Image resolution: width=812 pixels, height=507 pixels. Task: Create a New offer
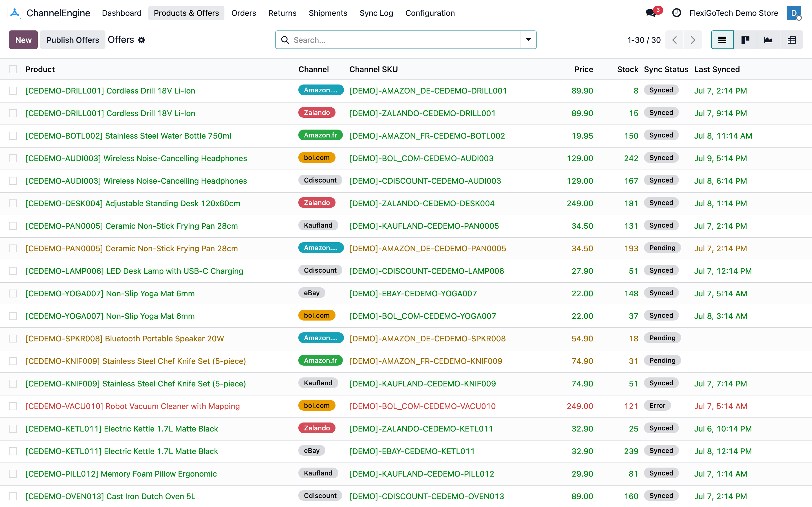pyautogui.click(x=23, y=40)
